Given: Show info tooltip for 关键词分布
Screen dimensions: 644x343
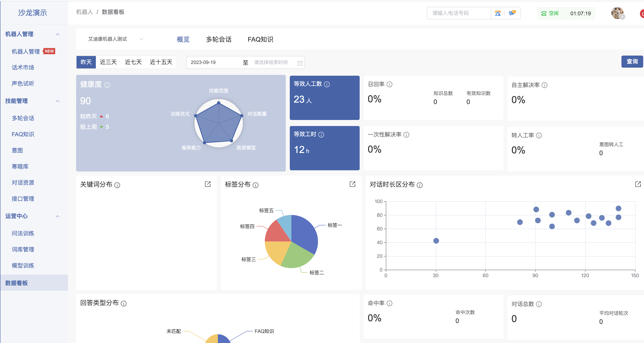Looking at the screenshot, I should point(117,185).
